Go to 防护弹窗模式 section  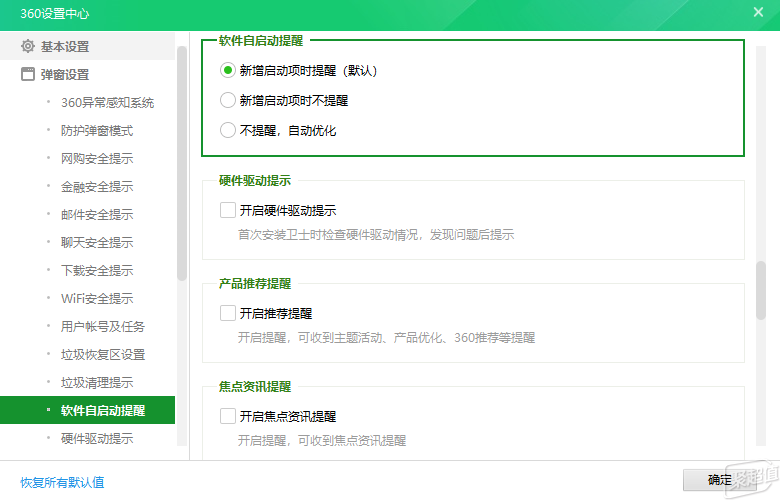tap(97, 130)
